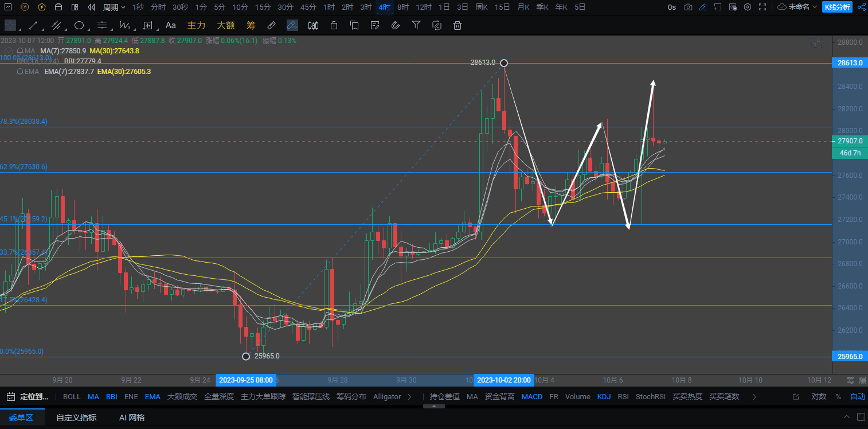Click the 筹 toolbar button
This screenshot has width=868, height=429.
[x=251, y=25]
